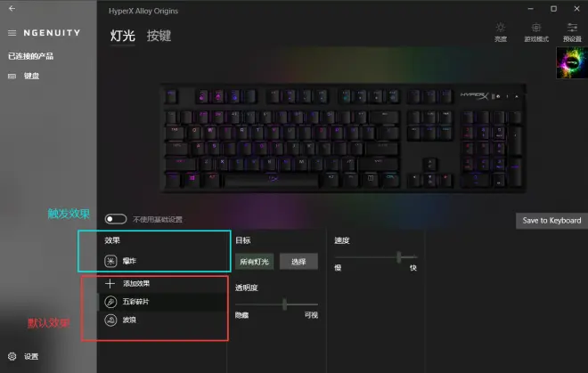The width and height of the screenshot is (588, 373).
Task: Switch to the 按键 keys tab
Action: (159, 36)
